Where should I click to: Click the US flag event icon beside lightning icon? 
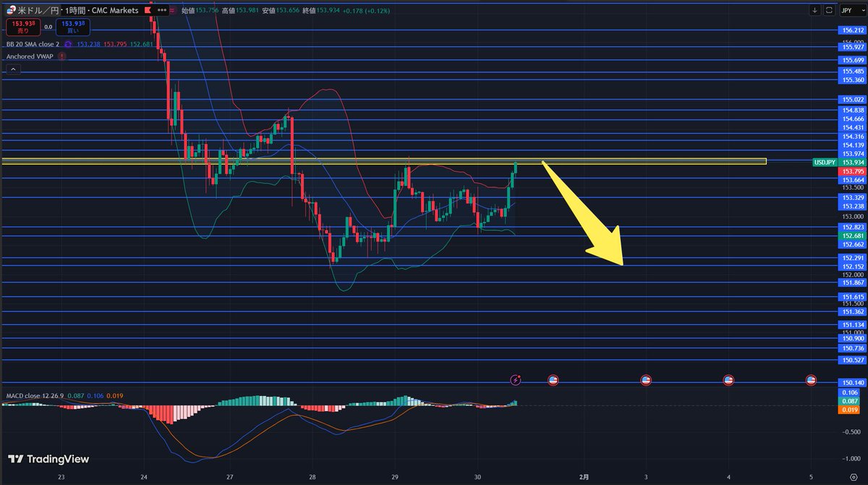[553, 379]
